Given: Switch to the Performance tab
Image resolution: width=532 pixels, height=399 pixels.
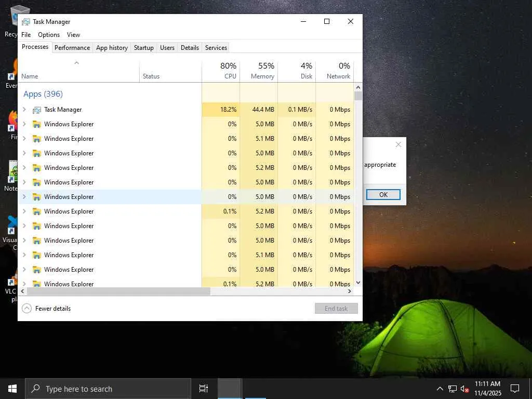Looking at the screenshot, I should click(x=72, y=48).
